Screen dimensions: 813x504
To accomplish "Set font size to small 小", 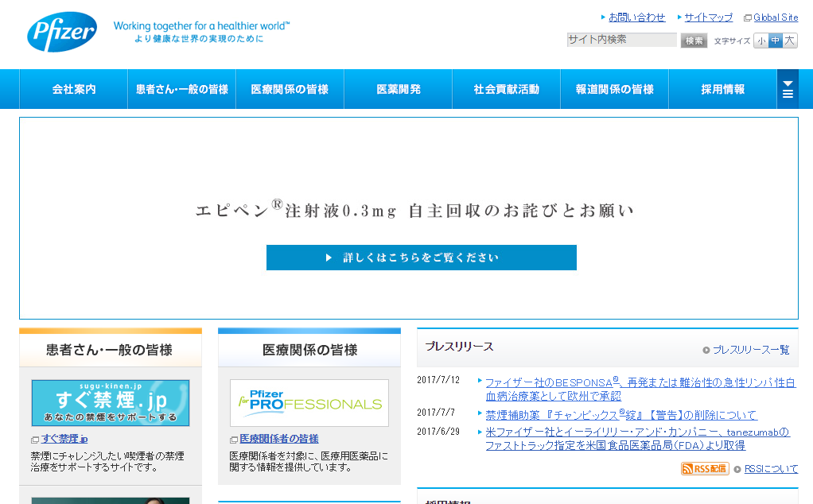I will point(760,41).
